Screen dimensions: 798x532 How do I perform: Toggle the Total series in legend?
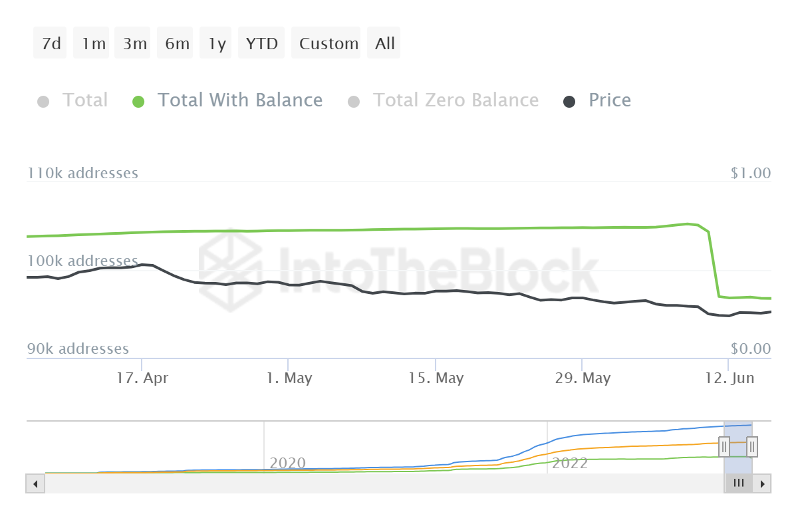pos(72,101)
